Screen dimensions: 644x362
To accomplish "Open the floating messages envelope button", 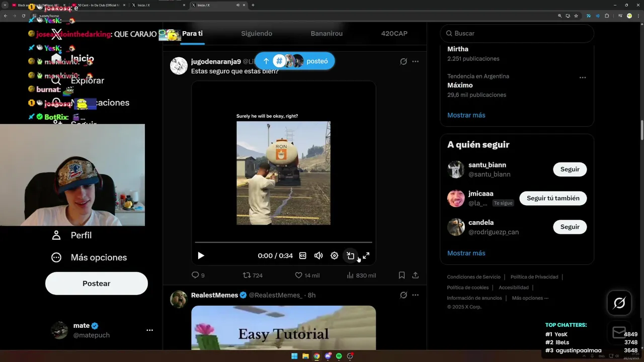I will point(619,332).
